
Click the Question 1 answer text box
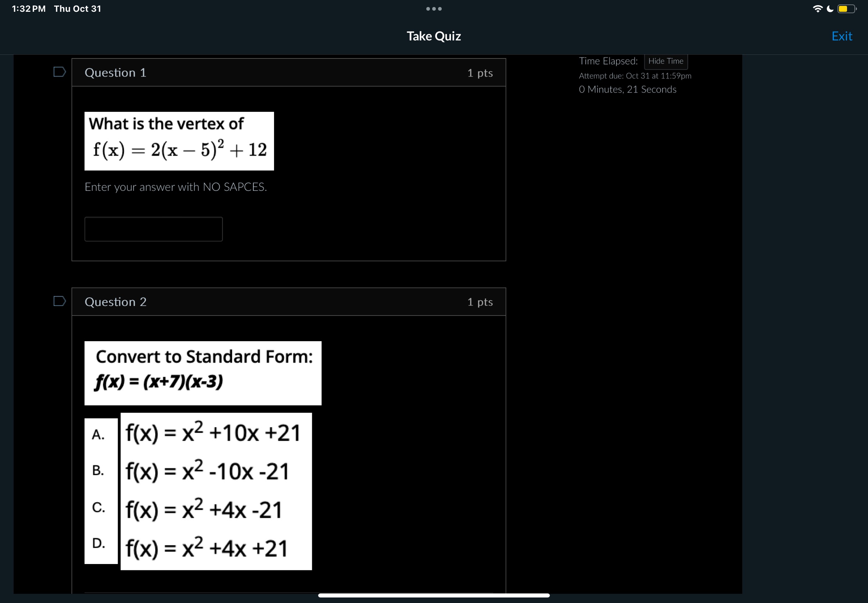tap(153, 229)
